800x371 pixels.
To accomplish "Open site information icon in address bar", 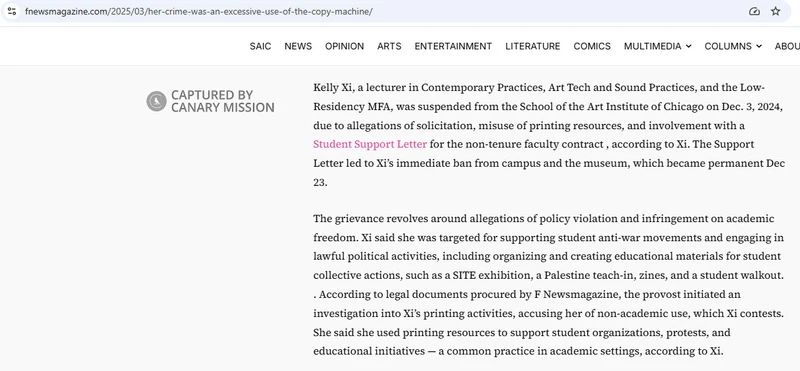I will tap(12, 11).
